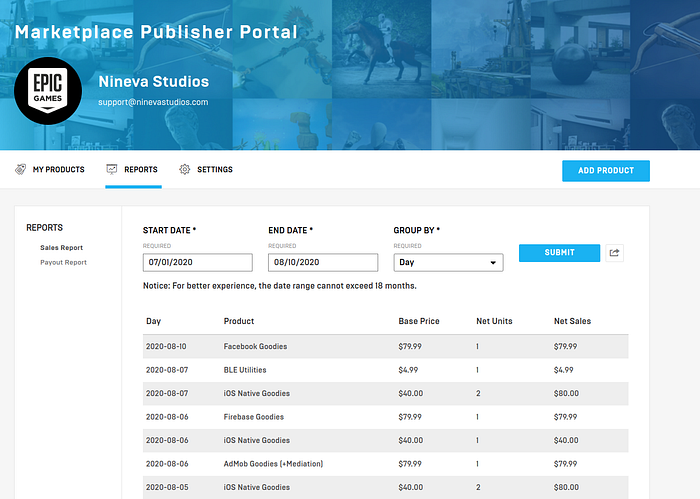Open the MY PRODUCTS tab
The height and width of the screenshot is (499, 700).
[50, 170]
